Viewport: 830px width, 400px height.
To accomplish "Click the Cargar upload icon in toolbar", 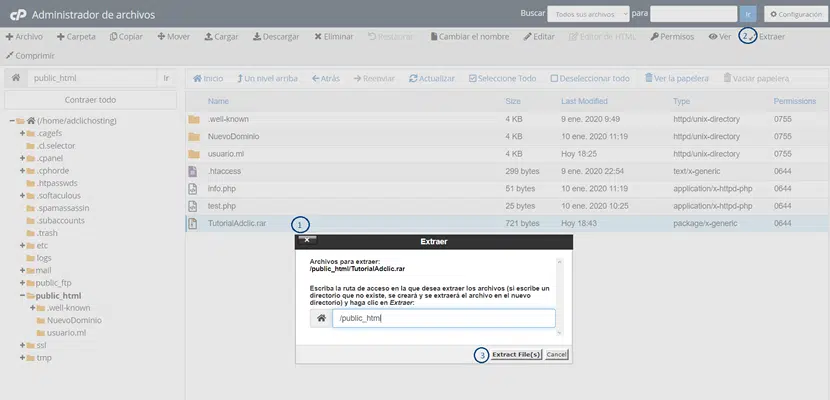I will point(209,36).
